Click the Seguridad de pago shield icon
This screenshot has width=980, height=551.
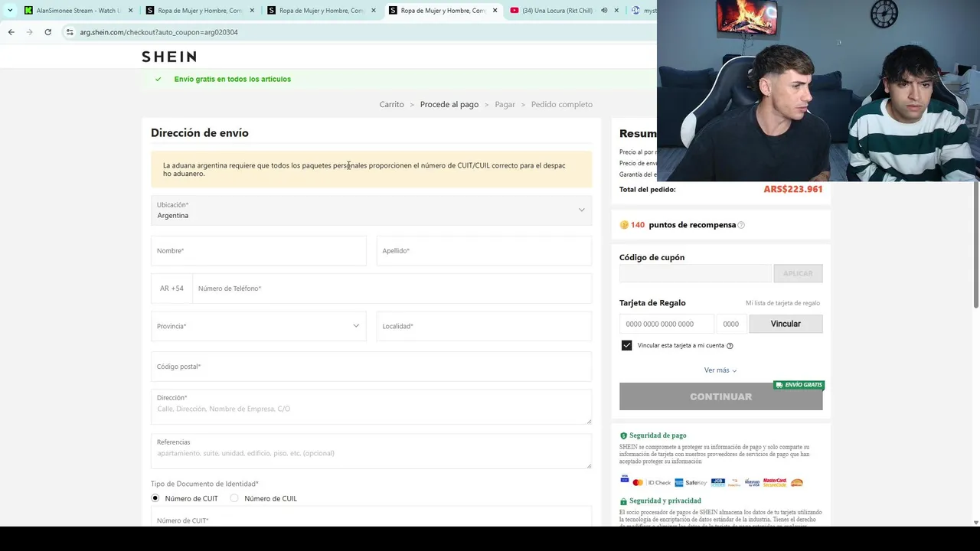click(623, 435)
